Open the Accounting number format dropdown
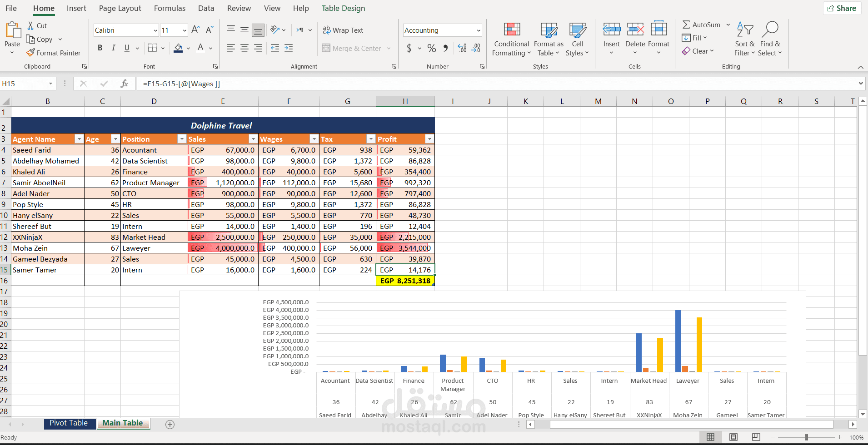The height and width of the screenshot is (445, 868). 479,30
